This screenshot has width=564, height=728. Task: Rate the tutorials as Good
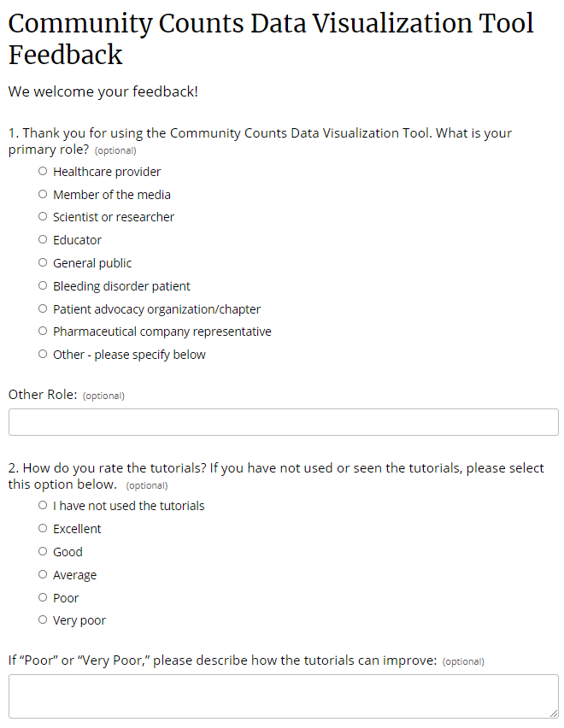point(43,552)
